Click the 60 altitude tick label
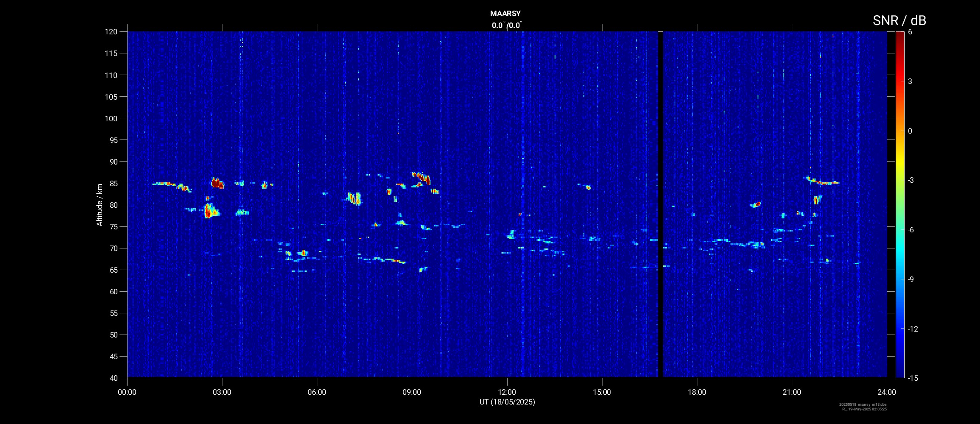This screenshot has height=424, width=980. 113,291
